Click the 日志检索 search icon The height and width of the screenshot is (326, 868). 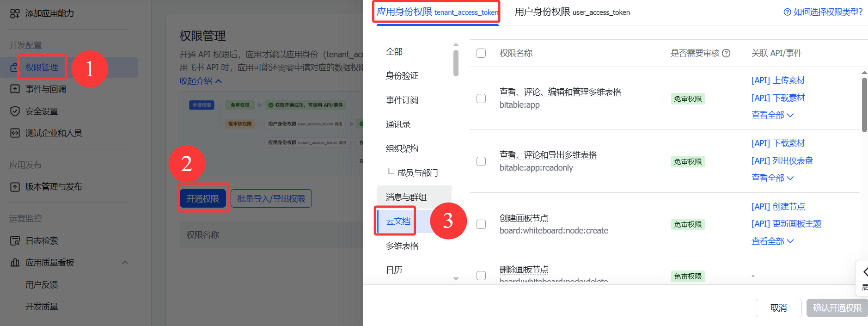click(15, 241)
